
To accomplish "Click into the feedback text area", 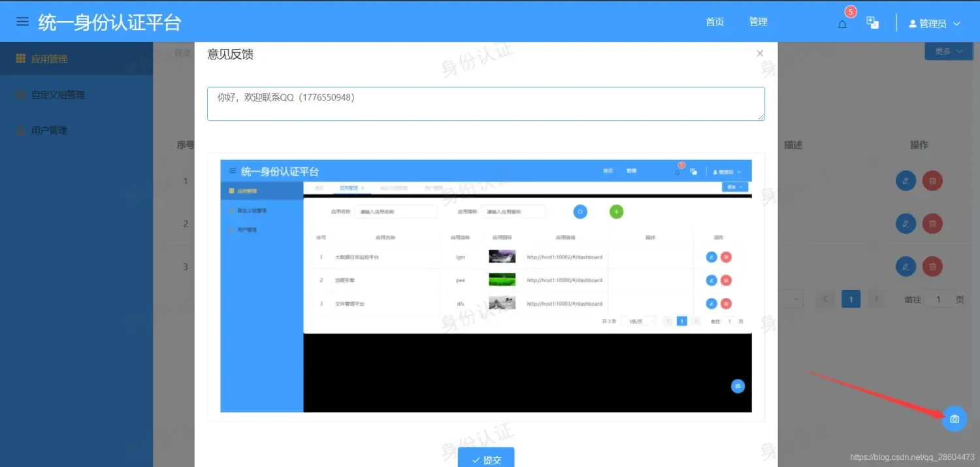I will pyautogui.click(x=485, y=104).
